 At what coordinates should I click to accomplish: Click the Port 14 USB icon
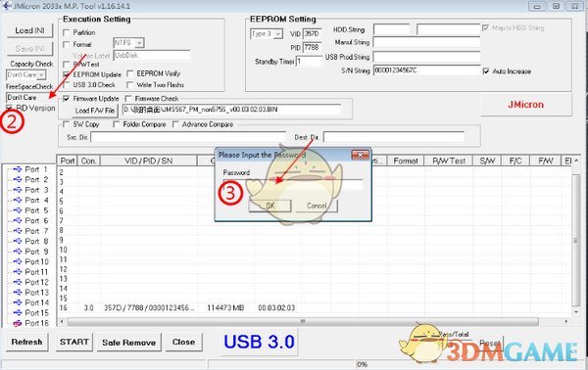pos(18,302)
